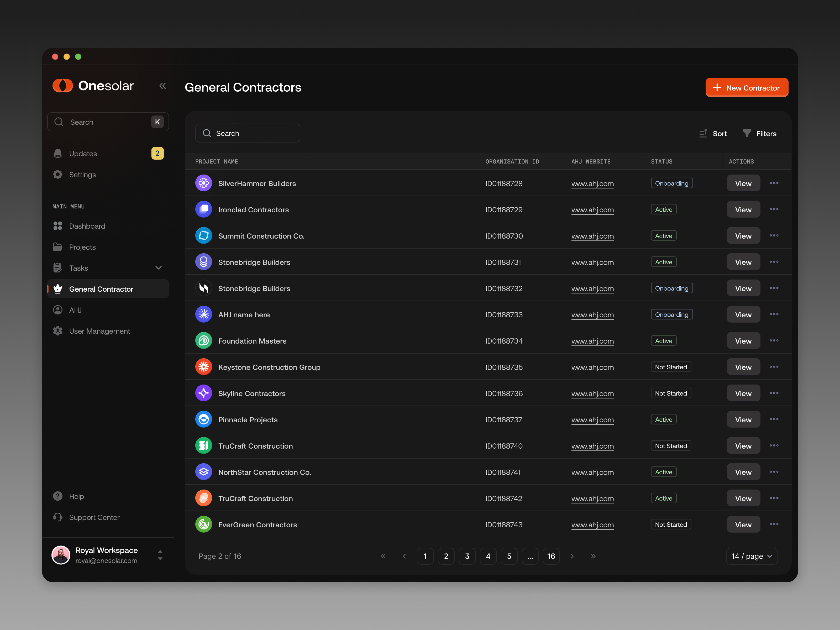Open the Updates notifications bell

pyautogui.click(x=58, y=153)
